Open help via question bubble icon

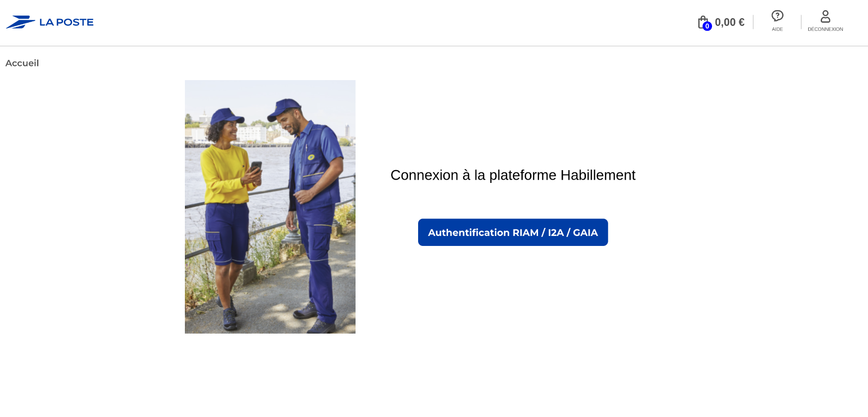[777, 16]
